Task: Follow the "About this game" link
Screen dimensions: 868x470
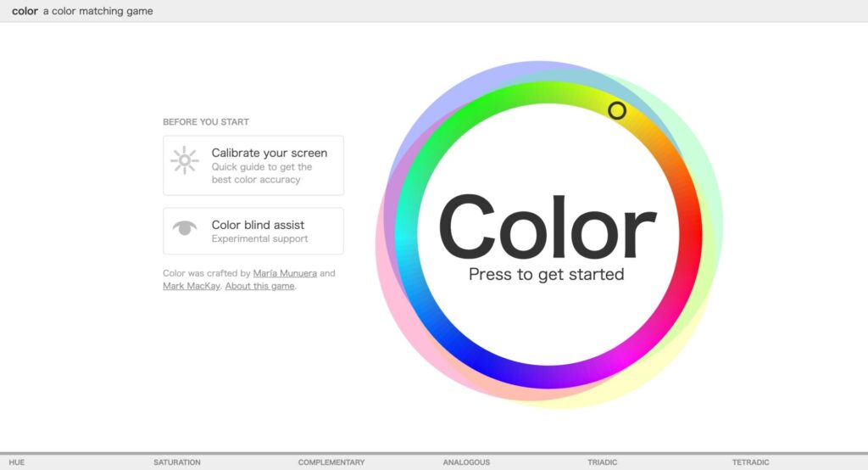Action: pos(259,286)
